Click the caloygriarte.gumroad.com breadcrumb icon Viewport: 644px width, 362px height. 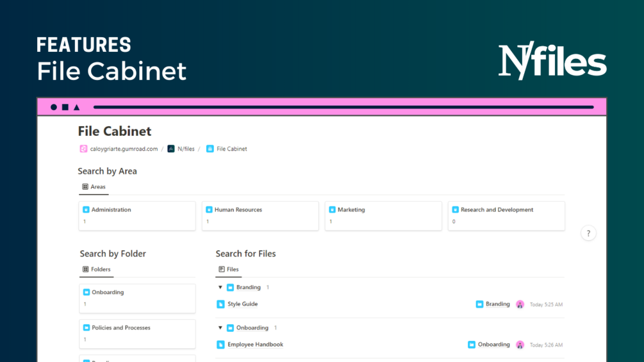point(83,149)
